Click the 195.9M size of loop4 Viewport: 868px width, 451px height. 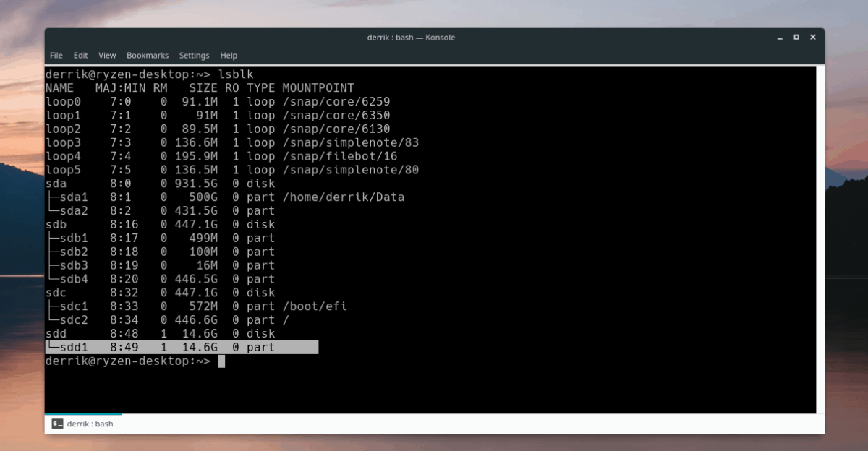pos(196,156)
